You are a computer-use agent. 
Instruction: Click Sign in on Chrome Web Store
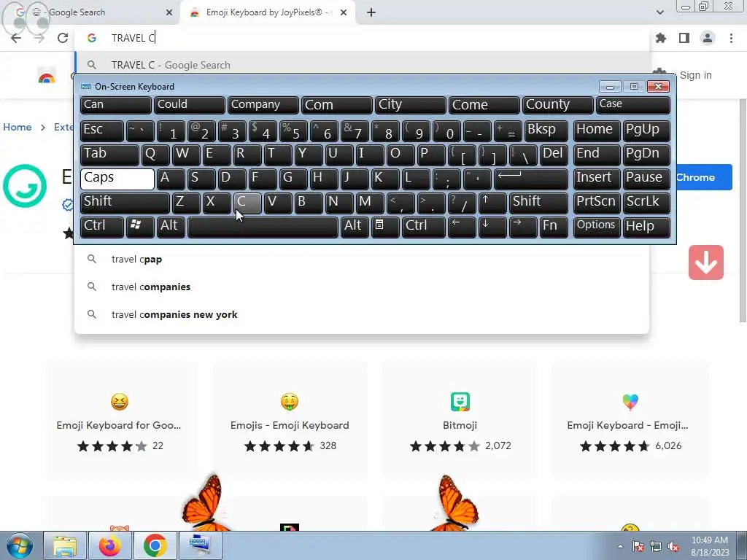click(x=695, y=75)
